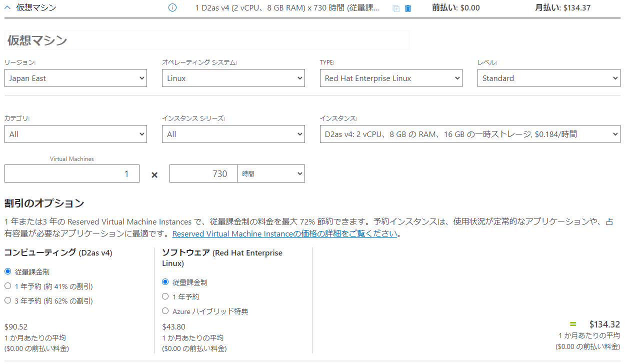Screen dimensions: 625x364
Task: Click the $134.32 total monthly cost
Action: point(604,324)
